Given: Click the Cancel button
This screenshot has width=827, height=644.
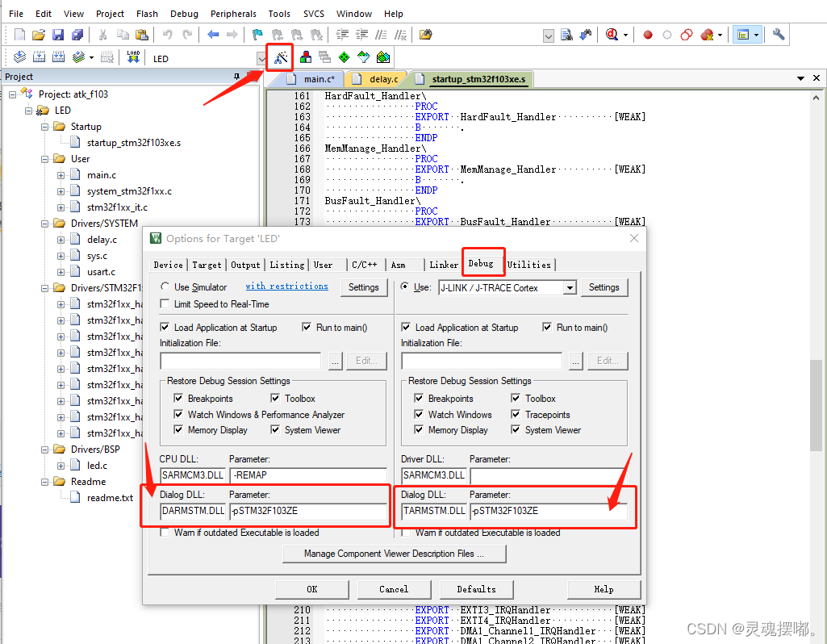Looking at the screenshot, I should coord(394,589).
